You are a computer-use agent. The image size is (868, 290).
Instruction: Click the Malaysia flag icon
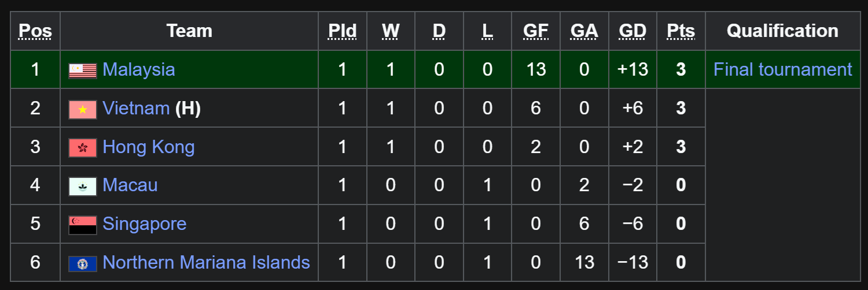(x=83, y=70)
